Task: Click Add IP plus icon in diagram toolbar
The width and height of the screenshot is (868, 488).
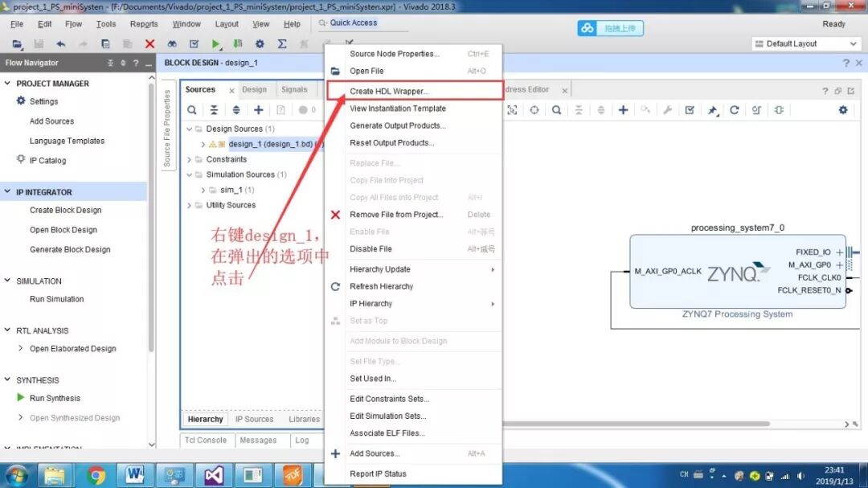Action: (x=623, y=109)
